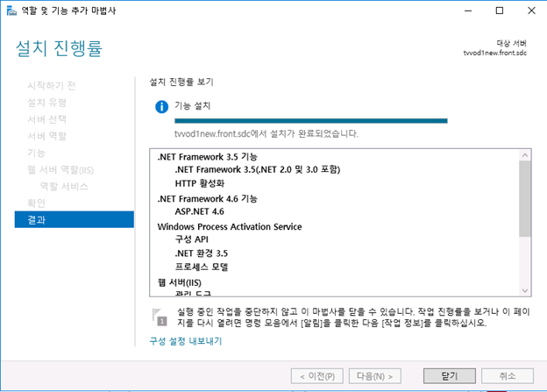Click the blue information icon beside 기능 설치

pyautogui.click(x=161, y=106)
